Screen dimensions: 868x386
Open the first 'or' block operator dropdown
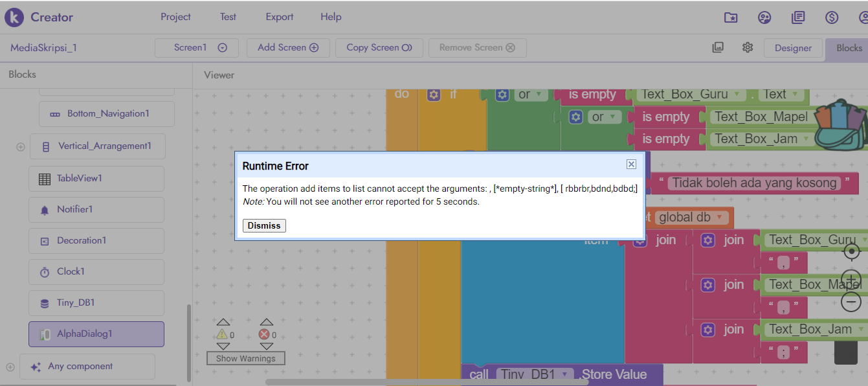pyautogui.click(x=531, y=95)
